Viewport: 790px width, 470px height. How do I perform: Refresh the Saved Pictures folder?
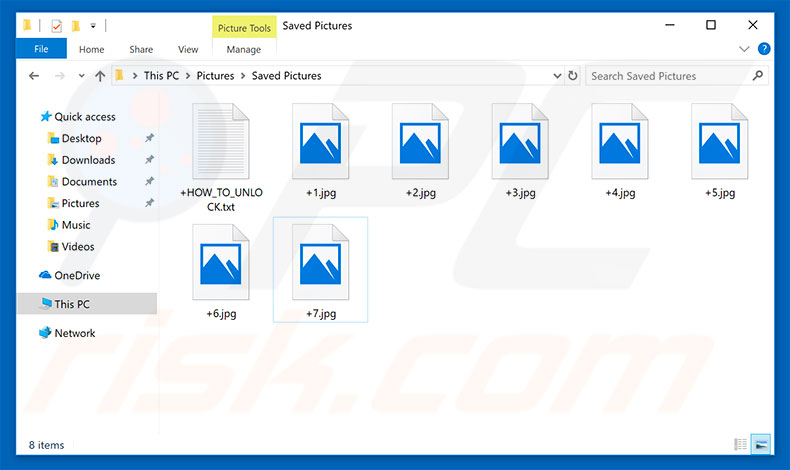click(x=573, y=76)
